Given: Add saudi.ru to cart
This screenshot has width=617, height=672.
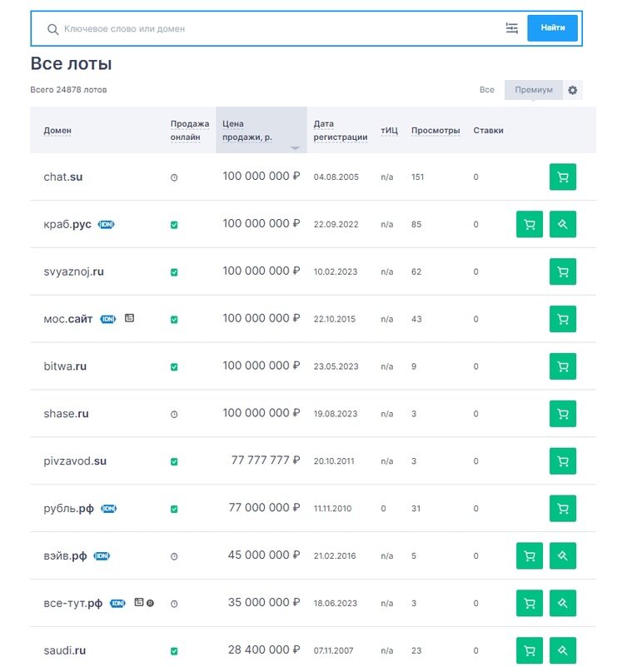Looking at the screenshot, I should click(530, 650).
